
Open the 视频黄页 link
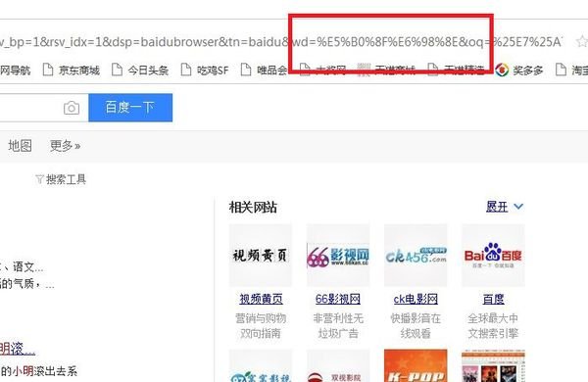tap(261, 299)
